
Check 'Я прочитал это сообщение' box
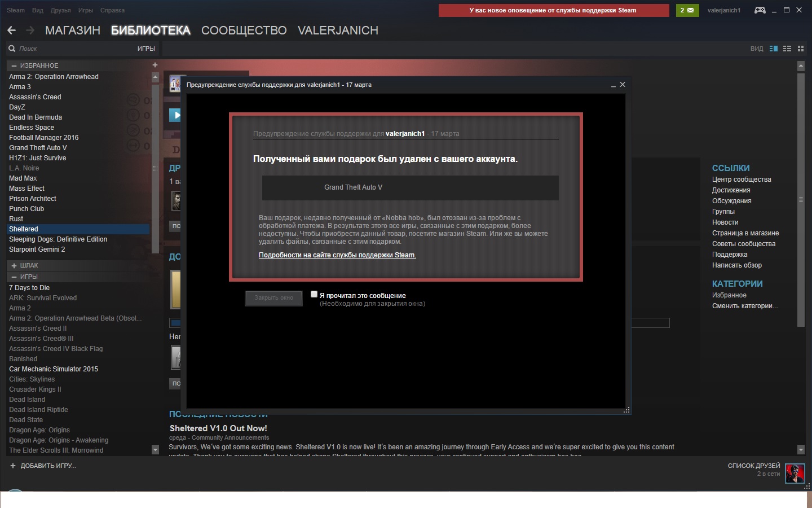click(x=314, y=294)
